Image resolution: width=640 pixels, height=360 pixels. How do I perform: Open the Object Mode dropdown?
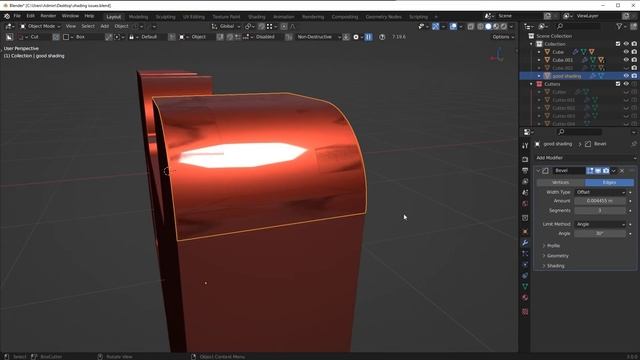pos(40,26)
